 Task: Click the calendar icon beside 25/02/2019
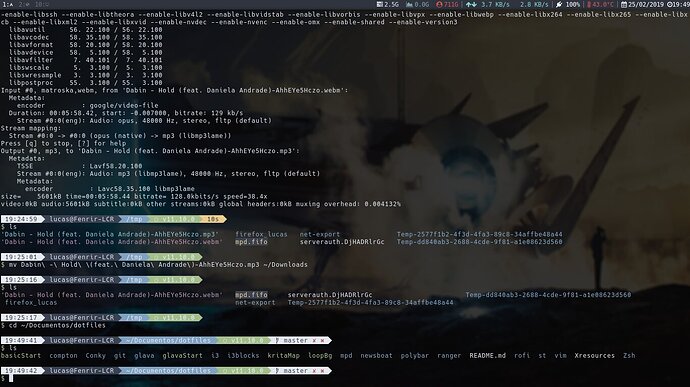624,4
